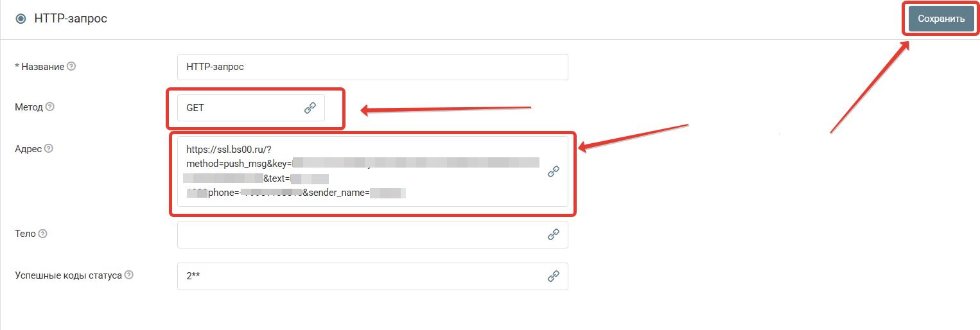980x330 pixels.
Task: Open help tooltip icon beside Метод
Action: (50, 107)
